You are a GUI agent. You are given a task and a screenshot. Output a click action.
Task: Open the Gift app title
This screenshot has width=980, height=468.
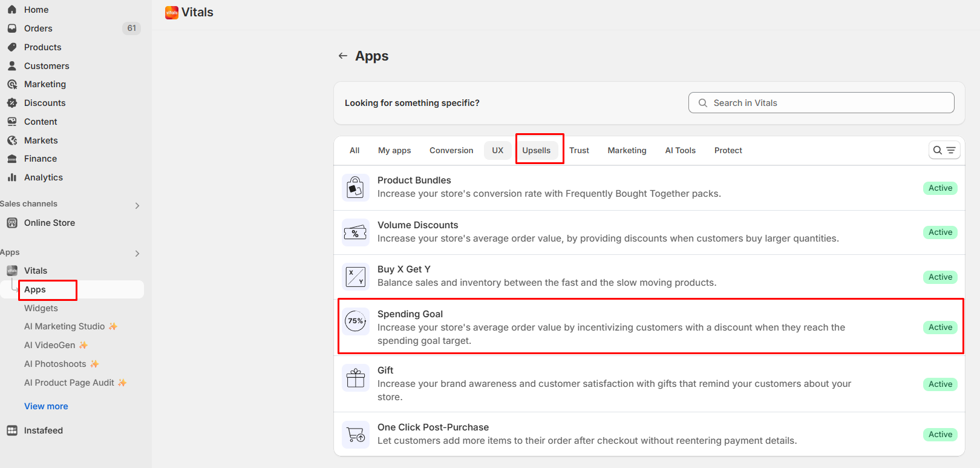pyautogui.click(x=385, y=371)
